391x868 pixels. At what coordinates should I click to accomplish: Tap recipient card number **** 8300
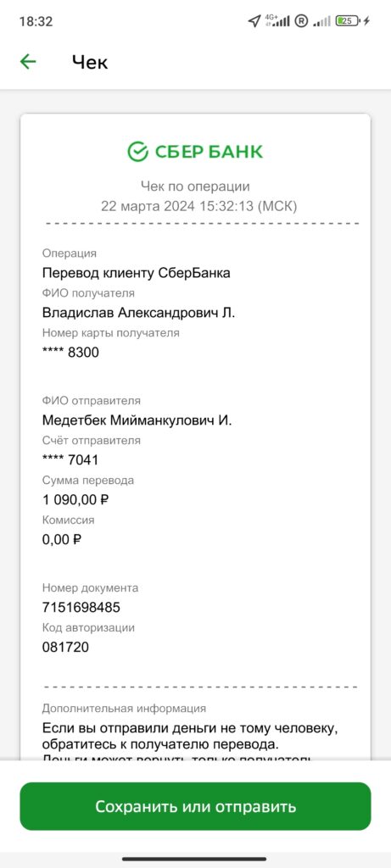pos(70,352)
